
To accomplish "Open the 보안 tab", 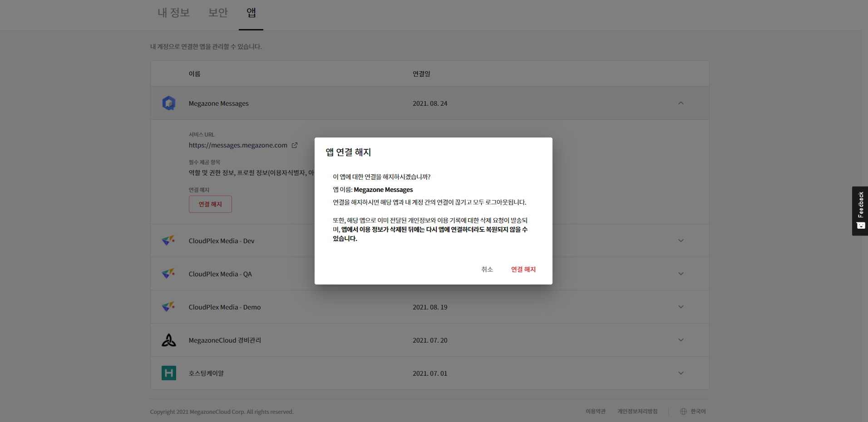I will click(x=218, y=13).
